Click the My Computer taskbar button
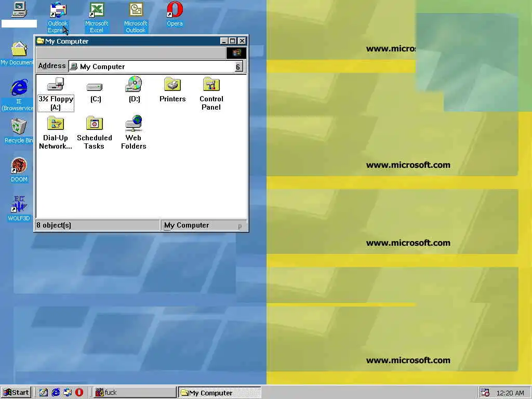This screenshot has height=399, width=532. (220, 393)
